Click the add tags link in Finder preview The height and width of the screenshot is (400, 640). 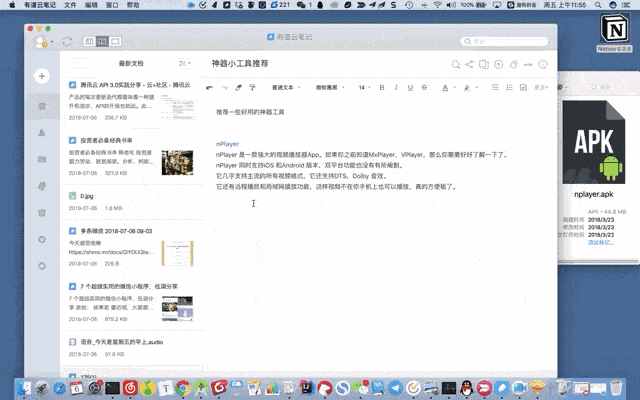(600, 242)
